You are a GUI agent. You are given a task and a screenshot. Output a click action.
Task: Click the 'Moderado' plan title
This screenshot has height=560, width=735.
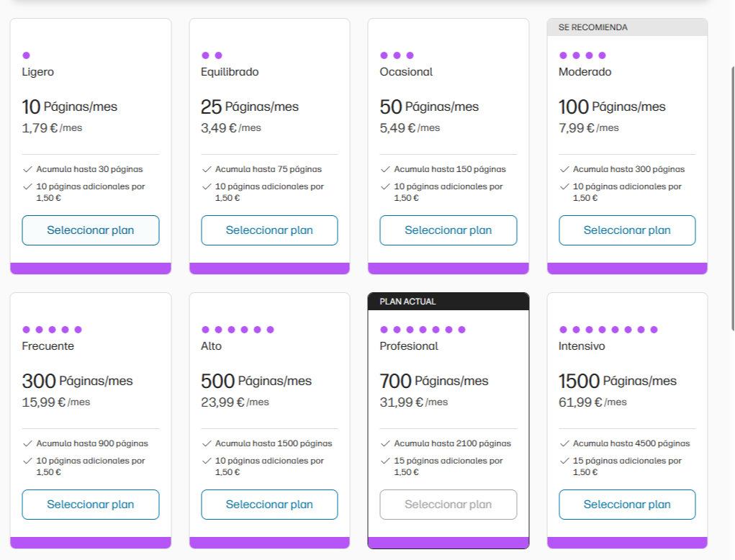point(585,72)
